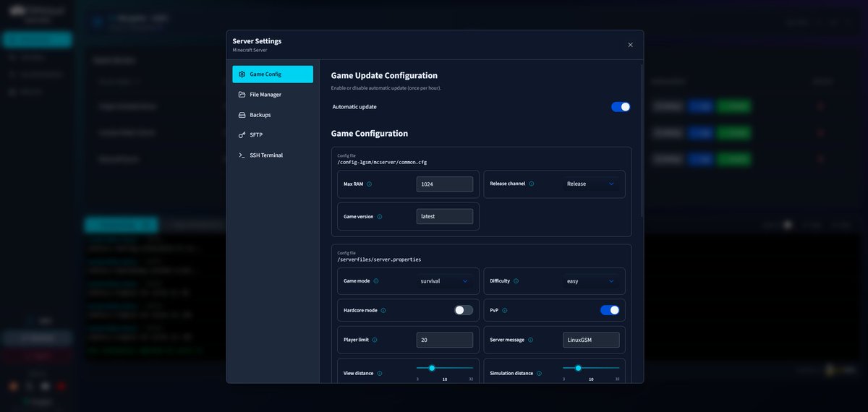Image resolution: width=868 pixels, height=412 pixels.
Task: Switch to the Backups section
Action: point(273,115)
